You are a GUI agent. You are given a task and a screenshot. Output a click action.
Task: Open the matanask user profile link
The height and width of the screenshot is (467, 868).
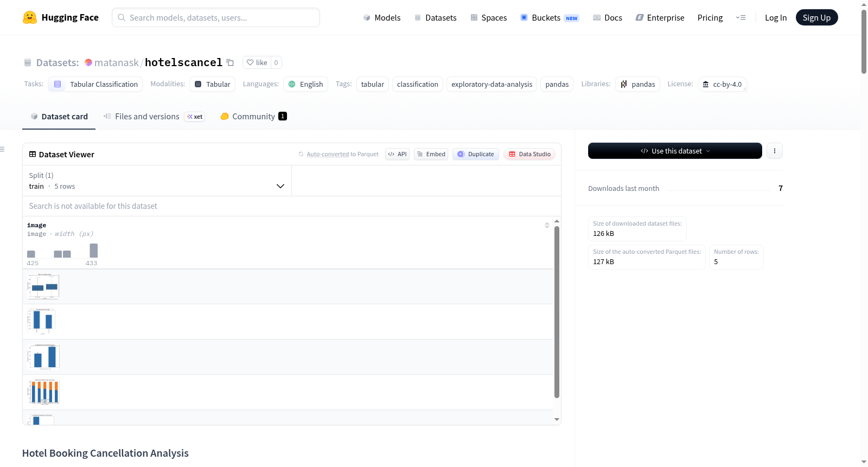pyautogui.click(x=117, y=62)
